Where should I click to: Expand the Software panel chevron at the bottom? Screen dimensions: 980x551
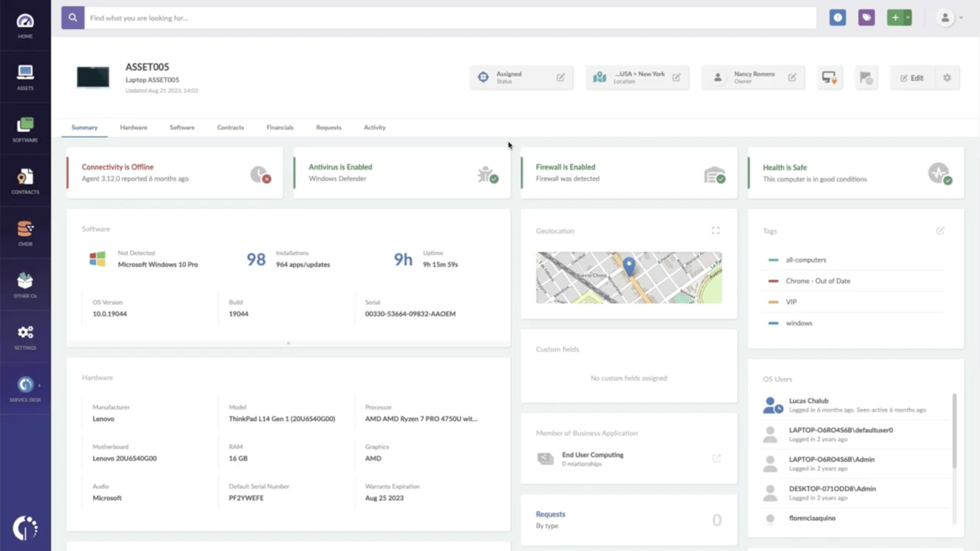pos(288,343)
